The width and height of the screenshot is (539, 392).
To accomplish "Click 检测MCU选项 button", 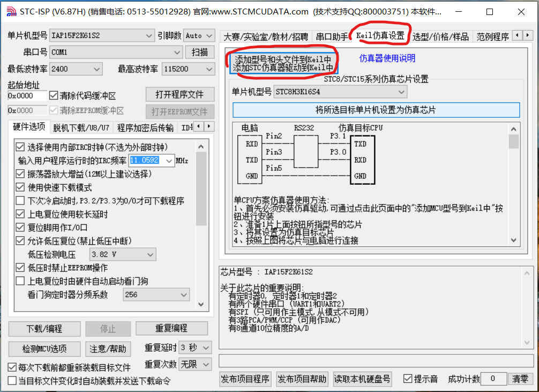I will click(x=44, y=349).
